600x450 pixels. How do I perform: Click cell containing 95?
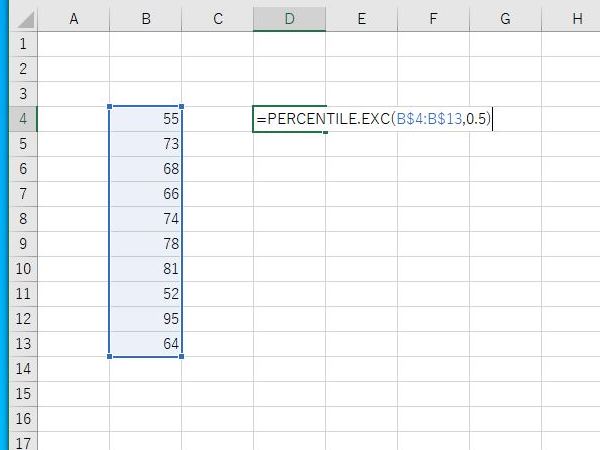pos(145,319)
